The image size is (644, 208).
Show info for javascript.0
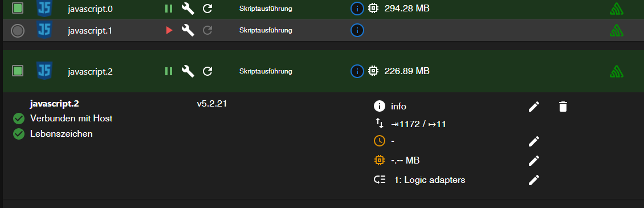coord(357,9)
